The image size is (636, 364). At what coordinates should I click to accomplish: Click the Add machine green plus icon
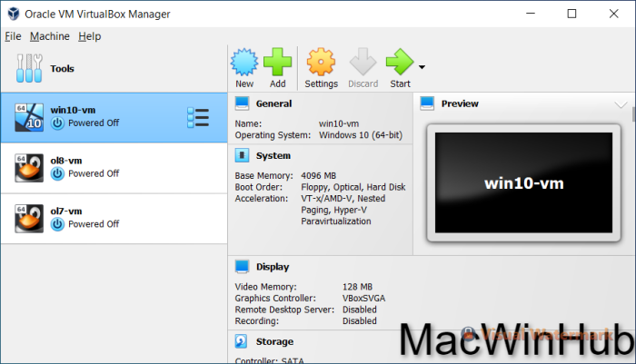(x=277, y=62)
